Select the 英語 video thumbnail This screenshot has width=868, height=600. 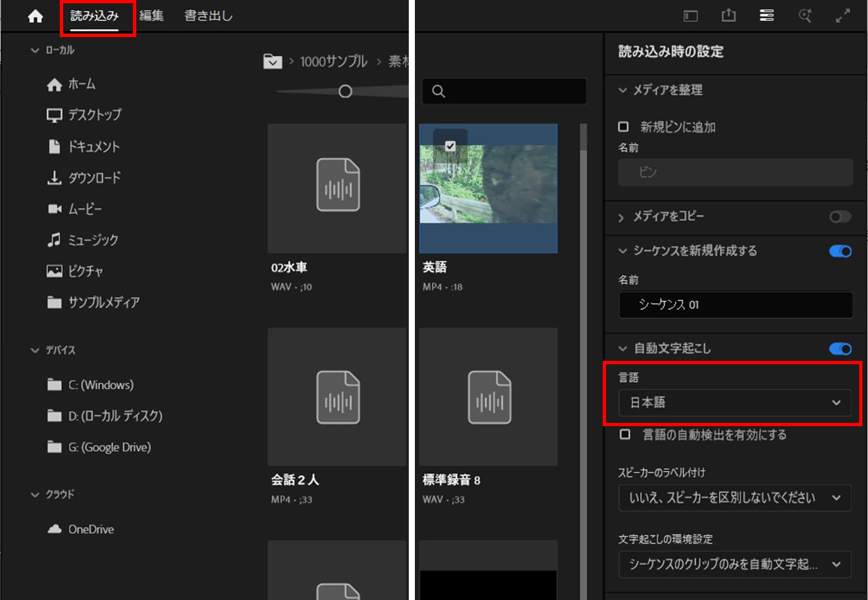[488, 188]
